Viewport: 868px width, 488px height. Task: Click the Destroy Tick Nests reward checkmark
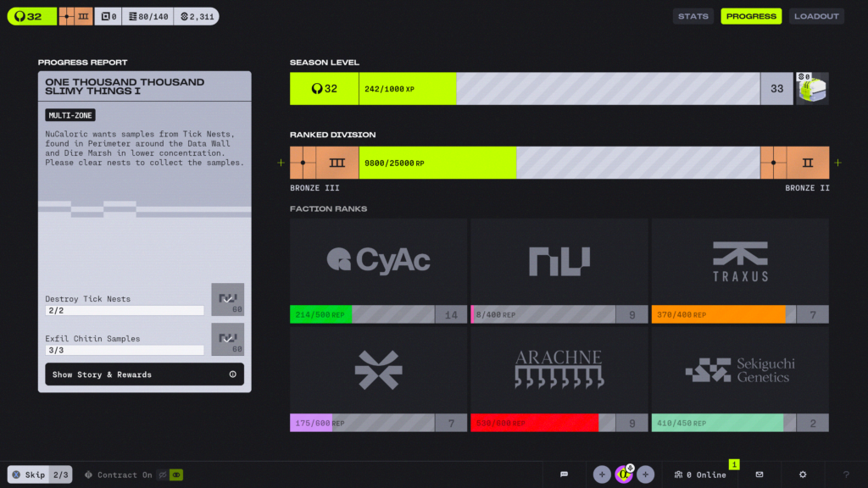tap(227, 299)
